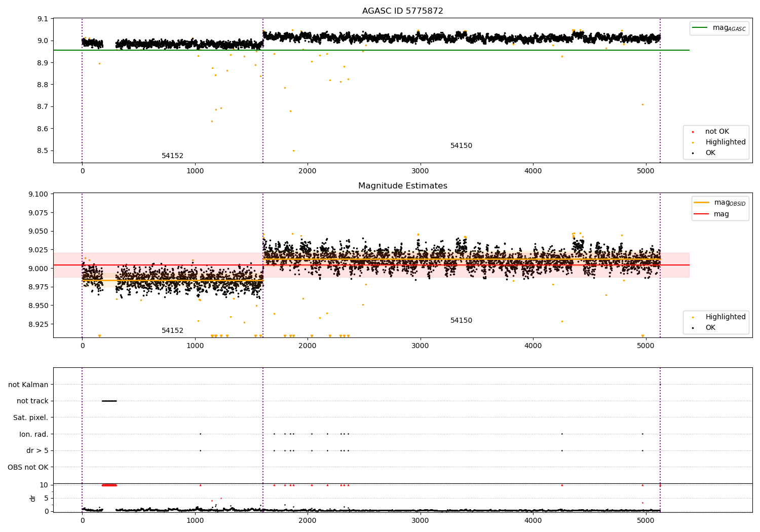The image size is (760, 532).
Task: Click the 8.925 y-axis tick label
Action: pyautogui.click(x=39, y=324)
